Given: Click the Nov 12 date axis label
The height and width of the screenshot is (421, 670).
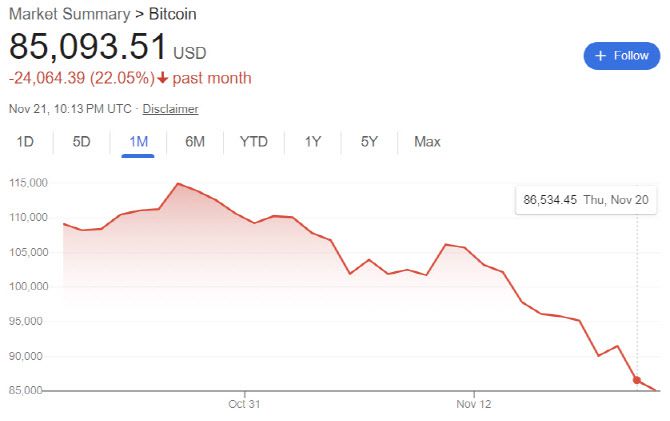Looking at the screenshot, I should pyautogui.click(x=474, y=404).
